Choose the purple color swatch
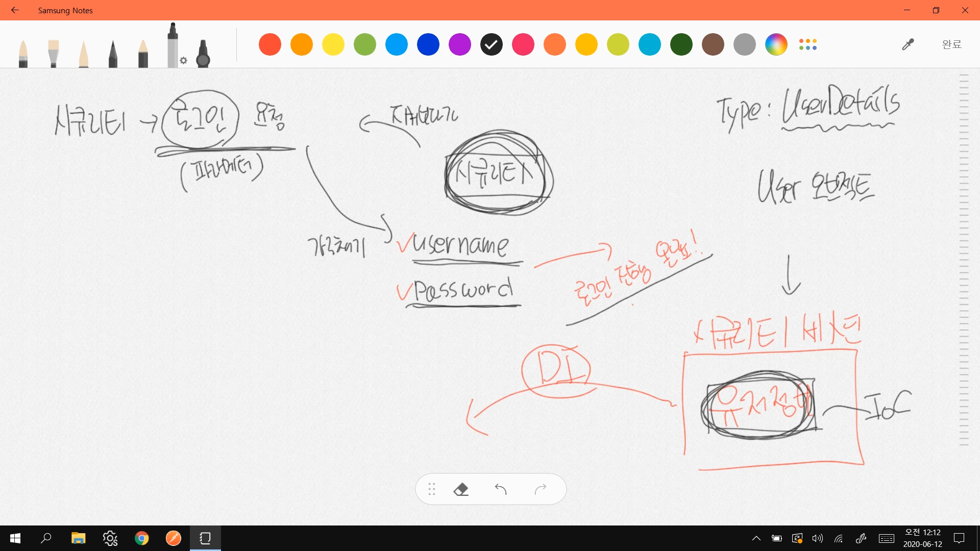 (x=459, y=45)
